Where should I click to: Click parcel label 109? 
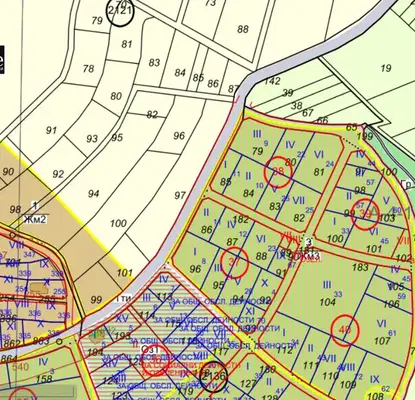pyautogui.click(x=348, y=384)
